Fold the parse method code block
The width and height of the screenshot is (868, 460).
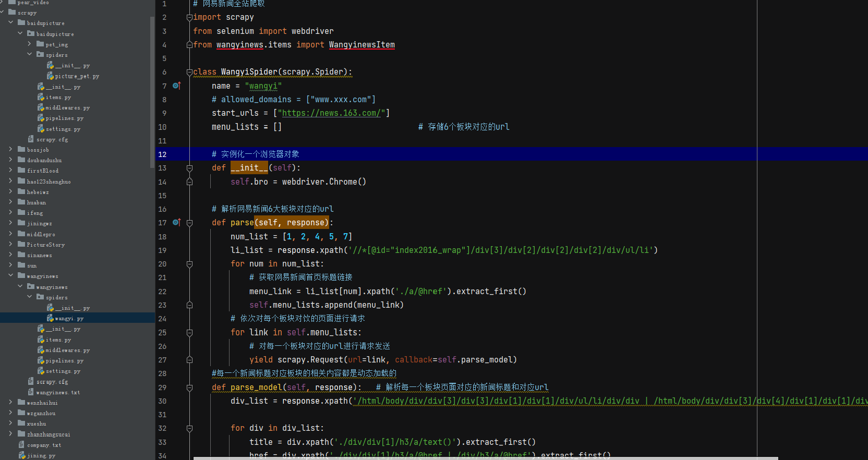click(189, 223)
